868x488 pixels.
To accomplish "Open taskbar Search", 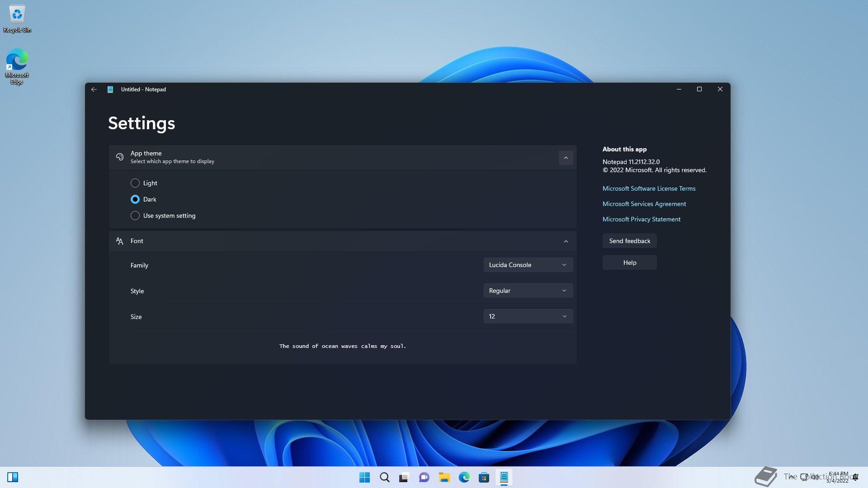I will click(x=384, y=477).
